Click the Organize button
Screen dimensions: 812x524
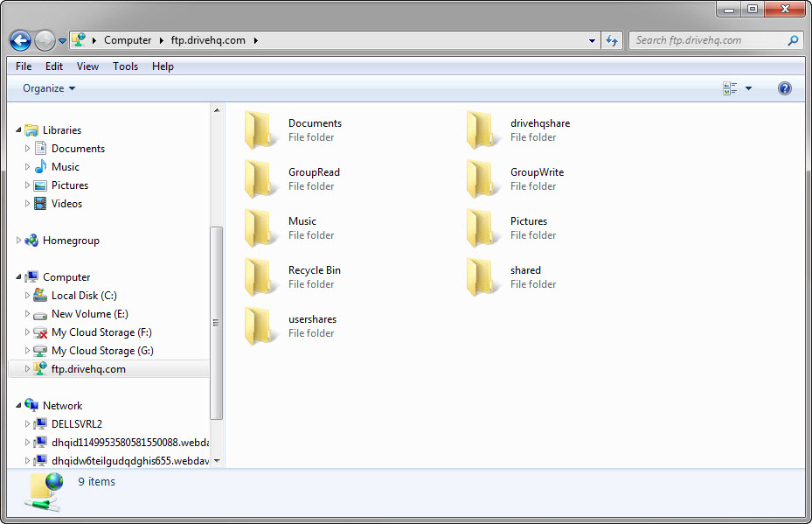[49, 88]
